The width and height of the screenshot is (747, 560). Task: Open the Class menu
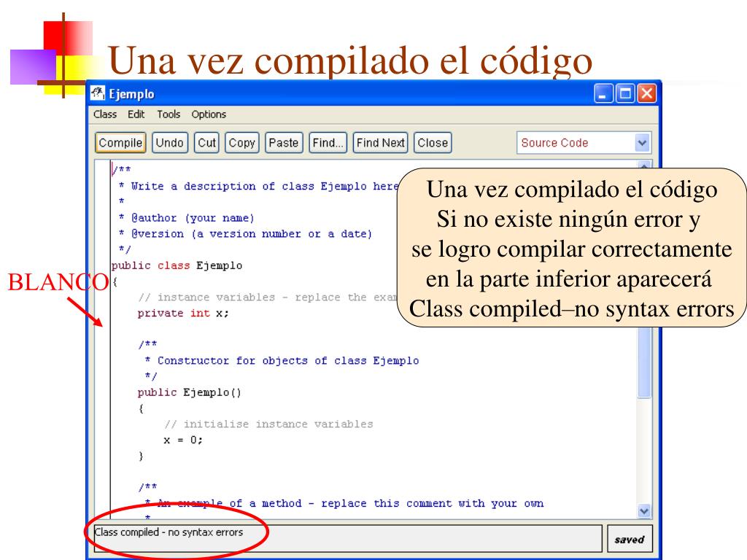(x=105, y=114)
